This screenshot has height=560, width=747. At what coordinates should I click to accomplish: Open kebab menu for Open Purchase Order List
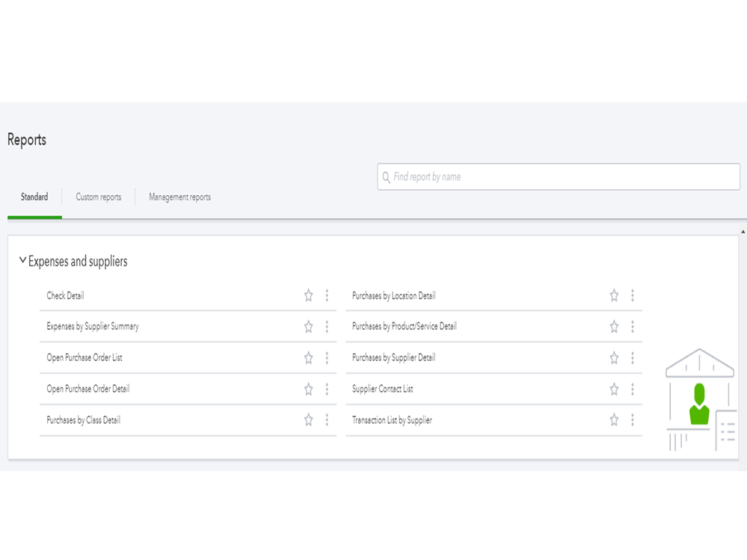pyautogui.click(x=327, y=358)
